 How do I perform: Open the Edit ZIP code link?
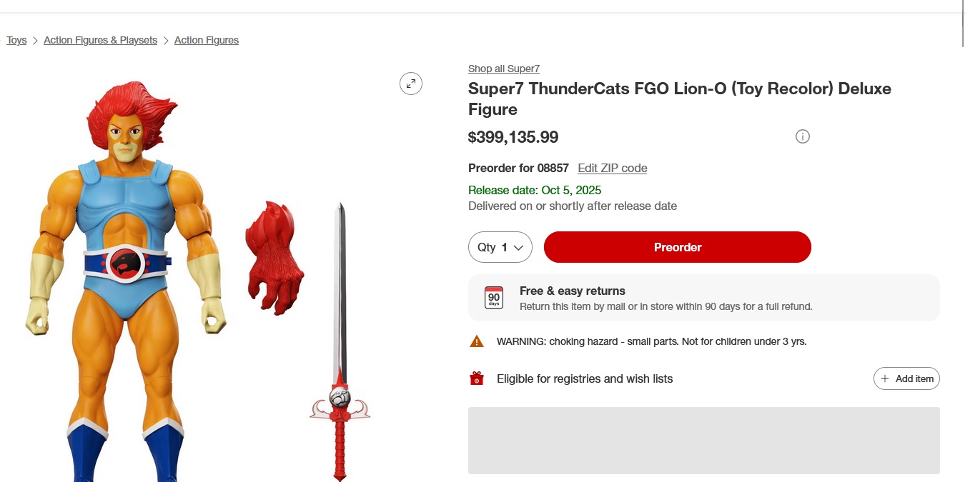coord(613,169)
